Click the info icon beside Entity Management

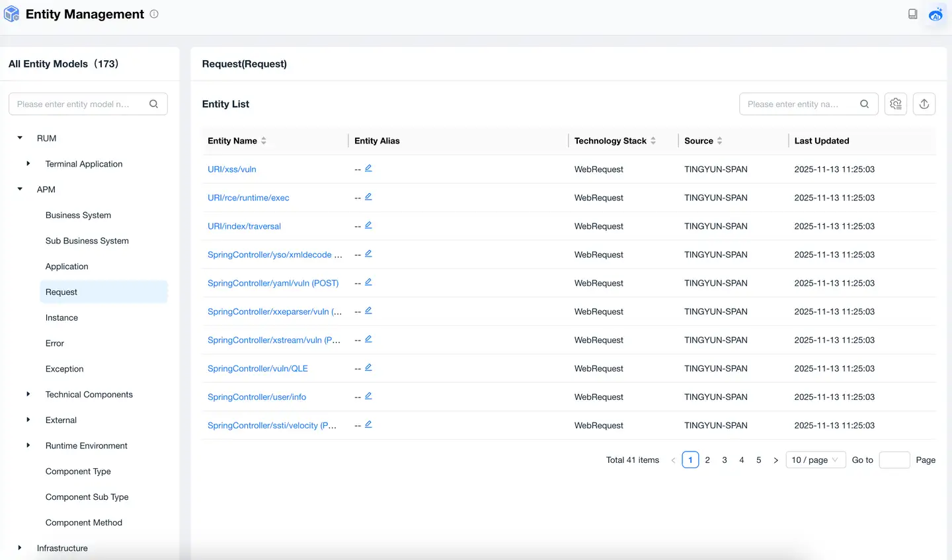(154, 14)
